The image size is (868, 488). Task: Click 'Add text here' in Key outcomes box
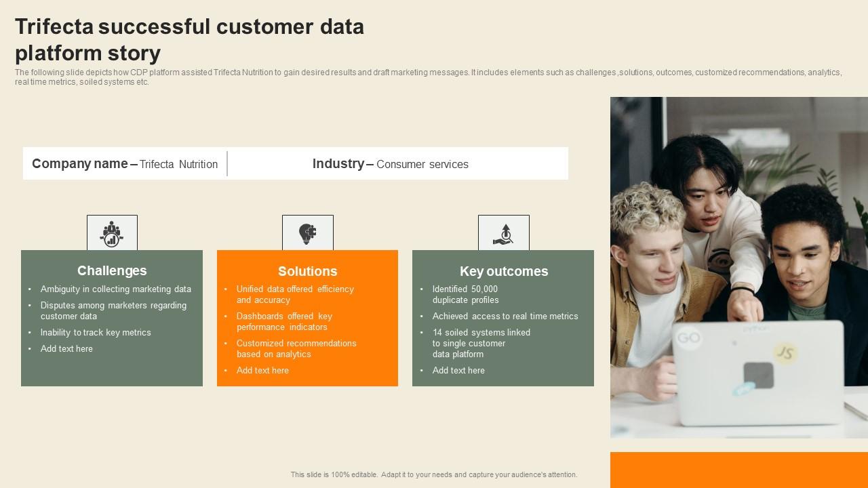(x=458, y=370)
